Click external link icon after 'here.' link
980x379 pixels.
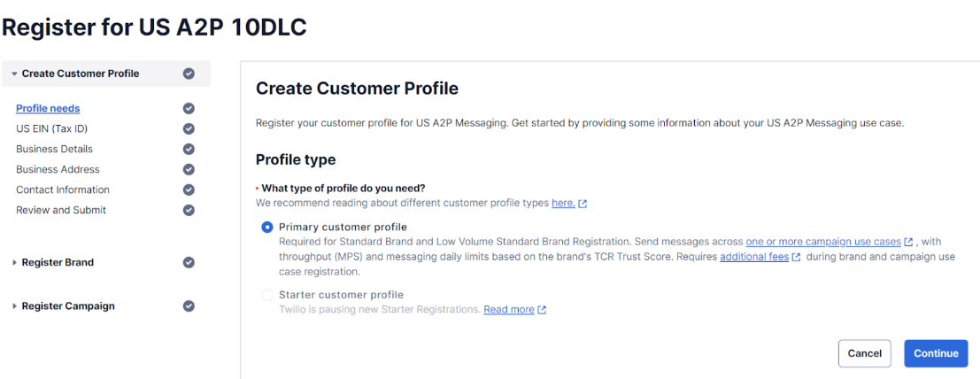click(583, 204)
